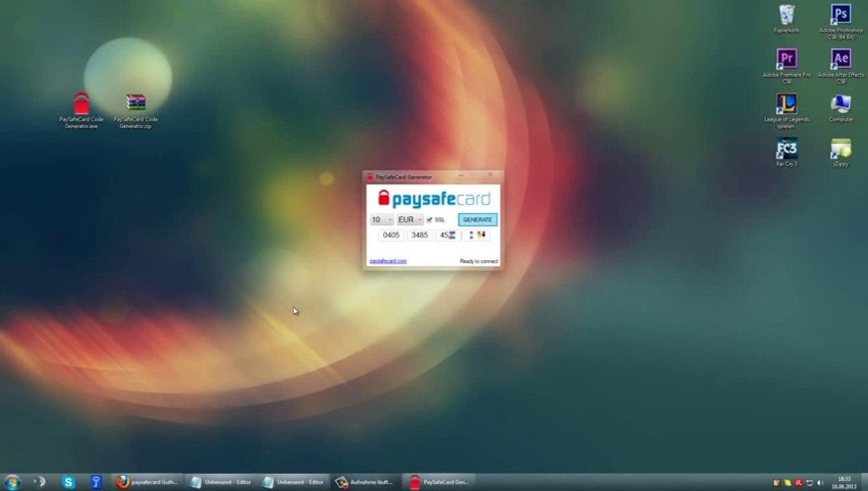The image size is (868, 491).
Task: Click the blue key taskbar icon
Action: [x=96, y=482]
